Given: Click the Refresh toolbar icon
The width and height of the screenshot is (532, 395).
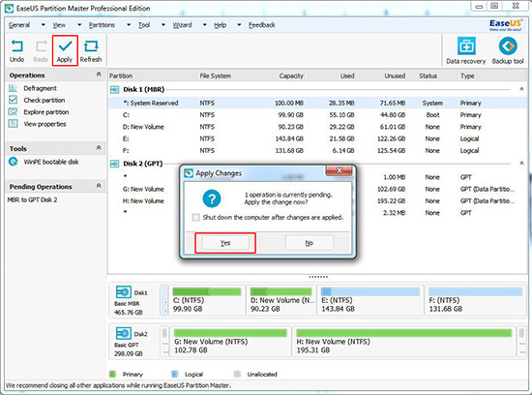Looking at the screenshot, I should [x=91, y=46].
